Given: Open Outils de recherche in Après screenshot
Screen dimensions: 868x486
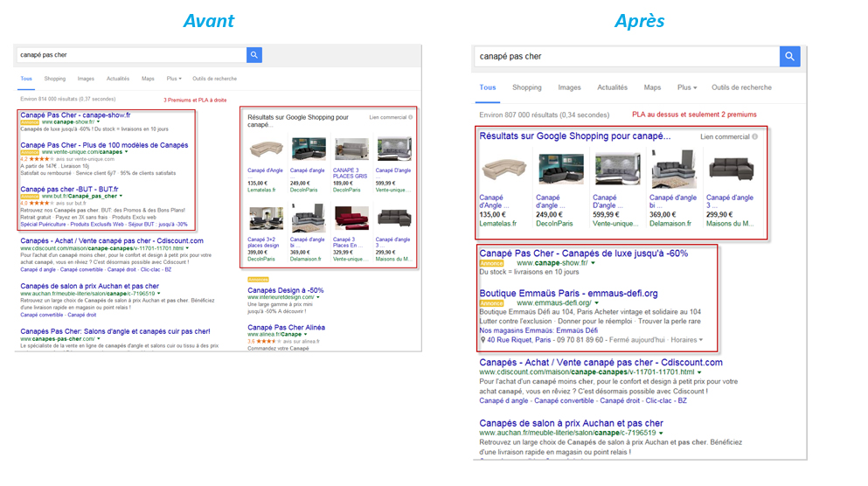Looking at the screenshot, I should coord(741,87).
